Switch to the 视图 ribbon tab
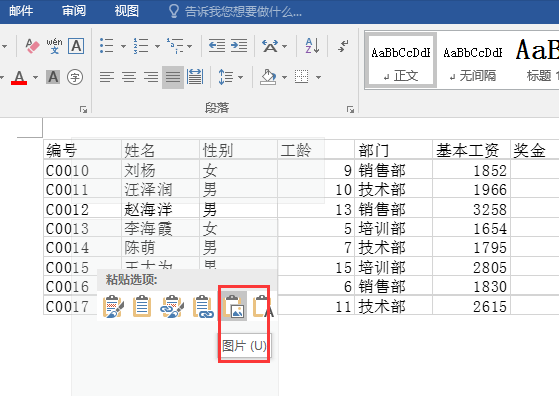The width and height of the screenshot is (559, 396). [x=127, y=11]
